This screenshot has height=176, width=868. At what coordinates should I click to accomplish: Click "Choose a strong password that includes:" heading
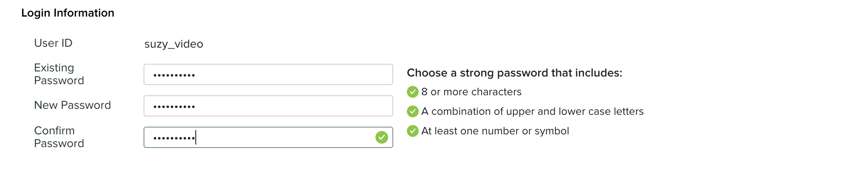click(x=514, y=73)
